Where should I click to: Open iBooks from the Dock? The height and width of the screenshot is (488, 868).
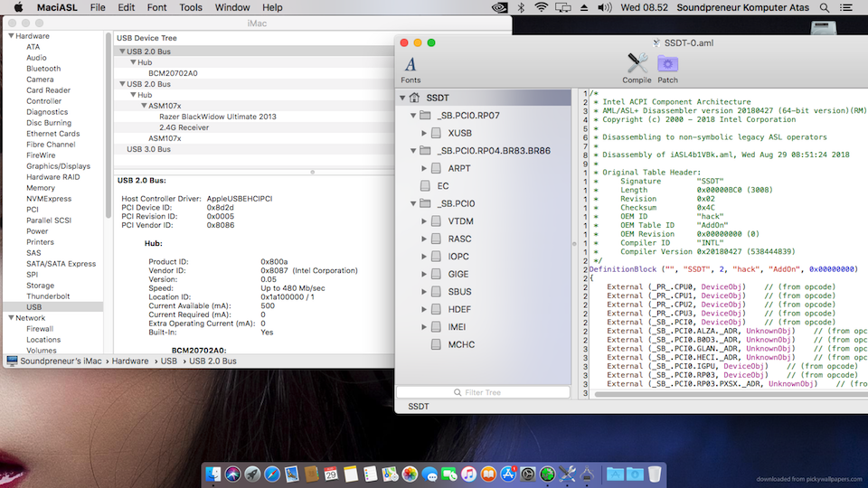[488, 474]
